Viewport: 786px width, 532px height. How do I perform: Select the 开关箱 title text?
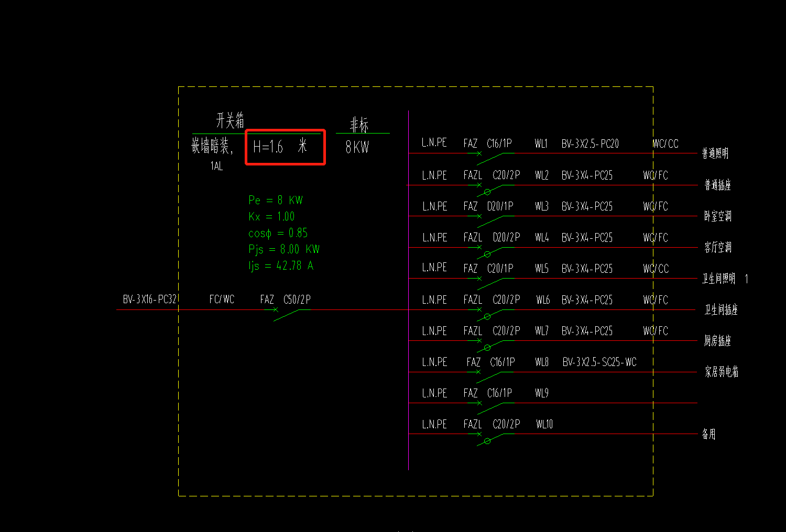230,120
